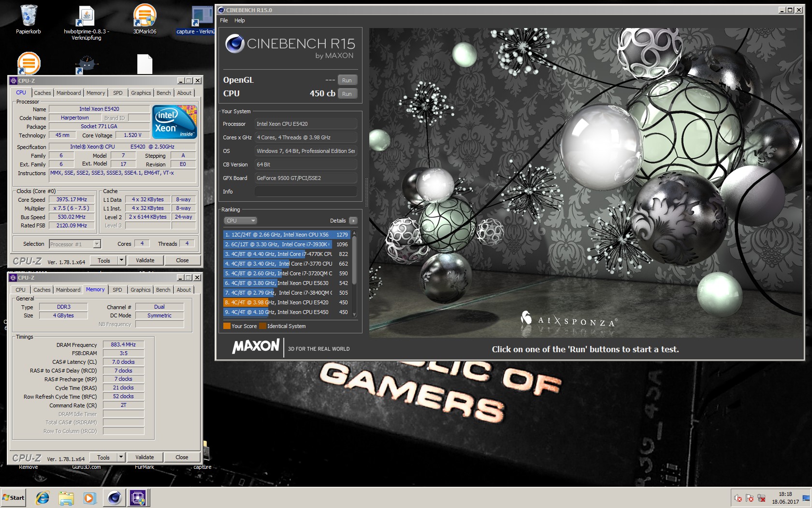Switch to Cinebench taskbar icon
This screenshot has width=812, height=508.
coord(115,497)
